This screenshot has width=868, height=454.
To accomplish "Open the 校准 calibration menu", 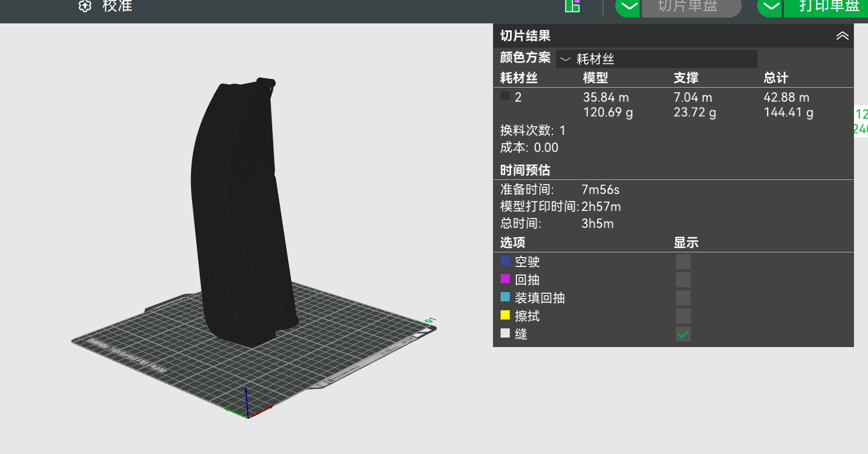I will point(117,6).
